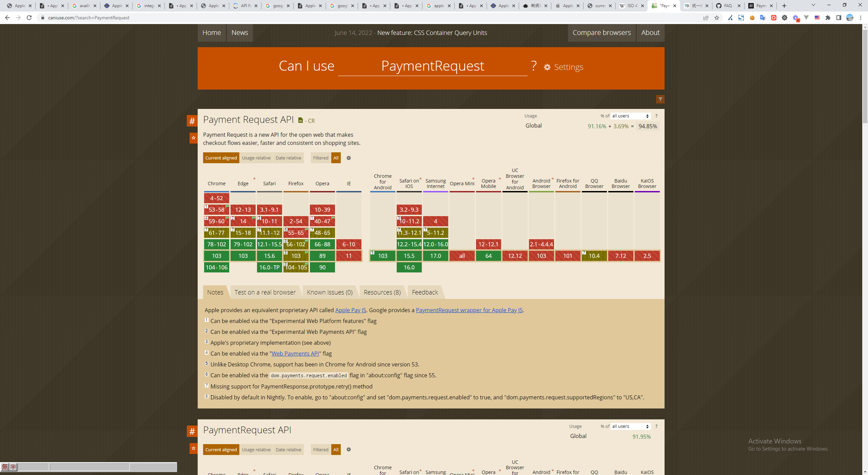The height and width of the screenshot is (475, 868).
Task: Toggle browser view to Filtered
Action: tap(320, 158)
